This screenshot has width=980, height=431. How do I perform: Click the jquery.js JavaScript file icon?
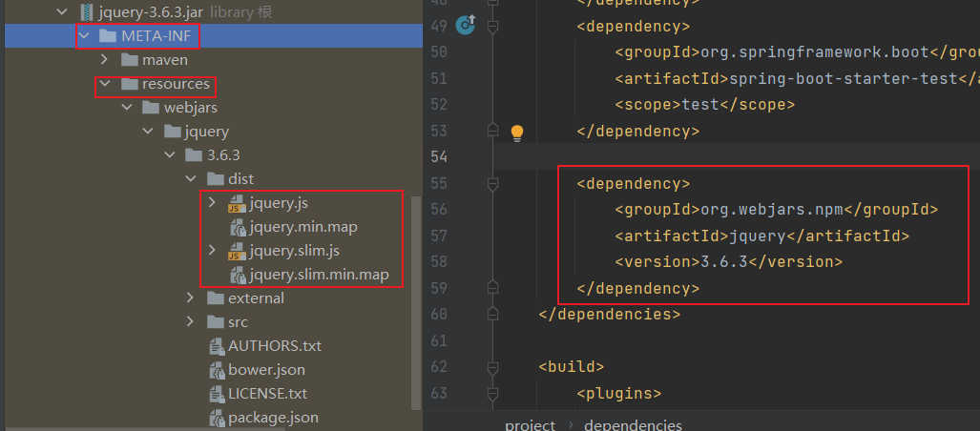pyautogui.click(x=237, y=203)
